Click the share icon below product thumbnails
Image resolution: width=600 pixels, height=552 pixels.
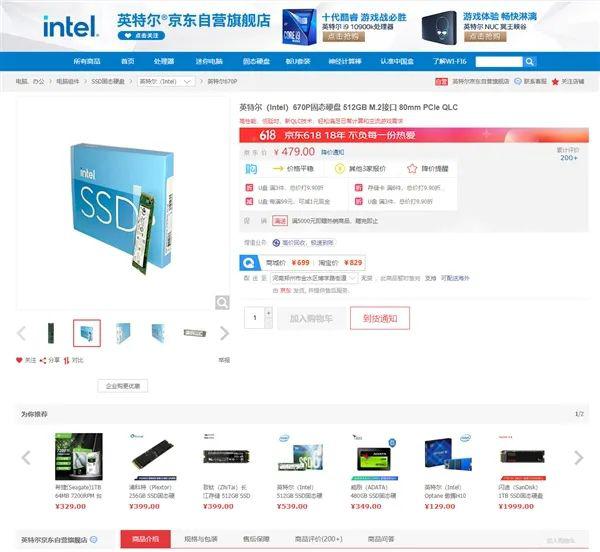[x=43, y=360]
